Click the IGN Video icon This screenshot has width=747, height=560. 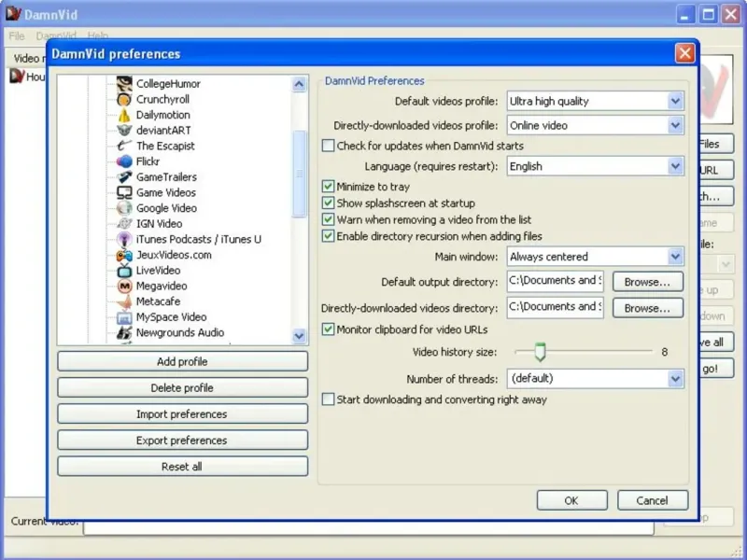tap(124, 223)
